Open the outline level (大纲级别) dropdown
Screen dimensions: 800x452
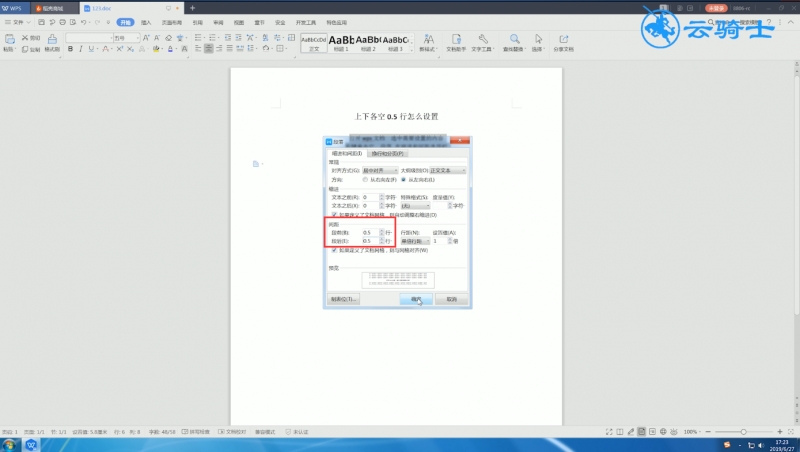click(448, 170)
